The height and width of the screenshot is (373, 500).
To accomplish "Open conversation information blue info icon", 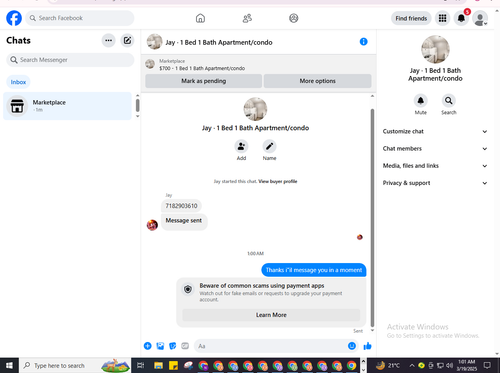I will tap(364, 42).
